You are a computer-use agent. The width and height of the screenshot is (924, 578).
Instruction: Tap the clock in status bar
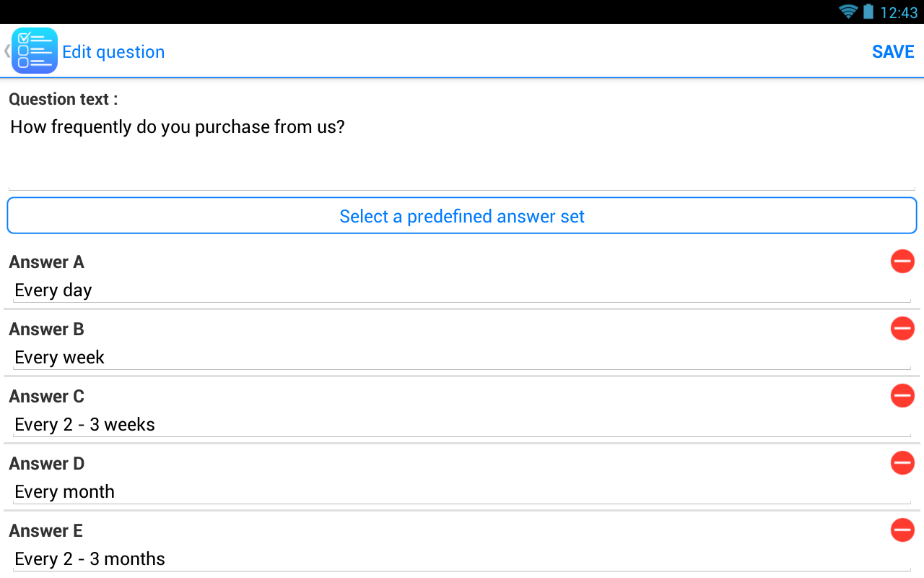899,12
